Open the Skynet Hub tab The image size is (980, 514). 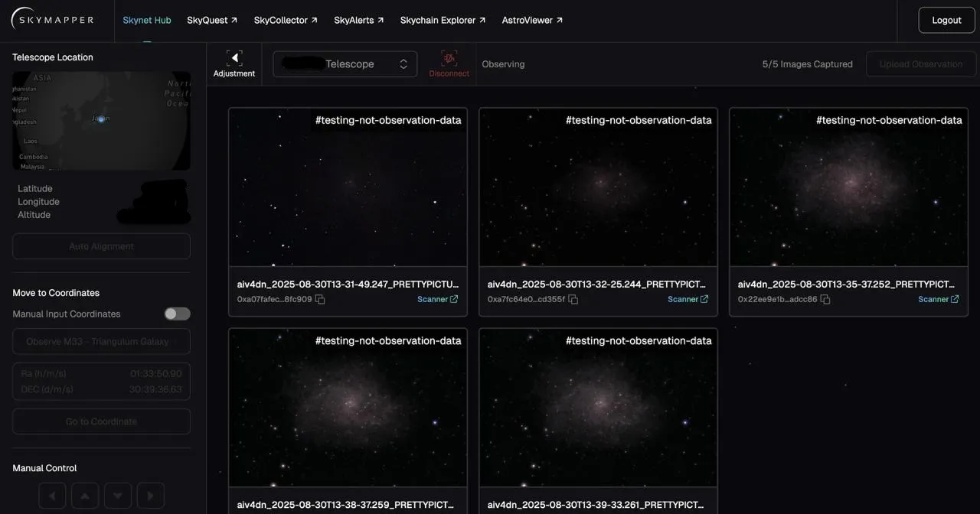[147, 20]
